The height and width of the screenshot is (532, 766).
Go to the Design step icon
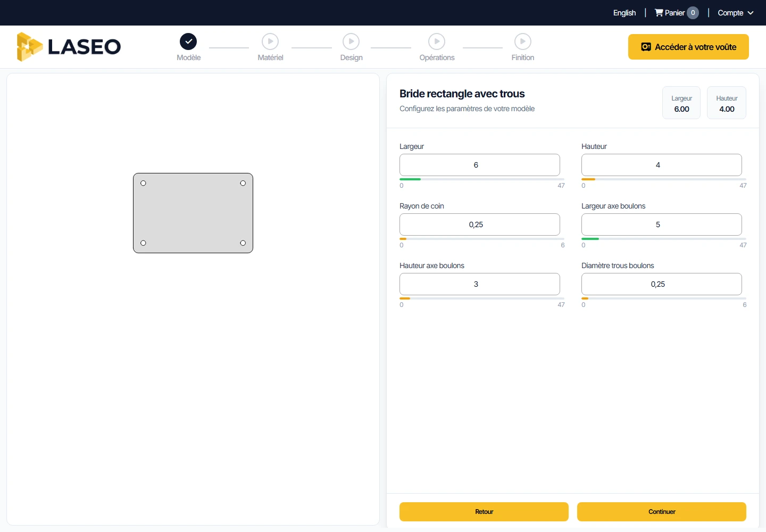[351, 41]
